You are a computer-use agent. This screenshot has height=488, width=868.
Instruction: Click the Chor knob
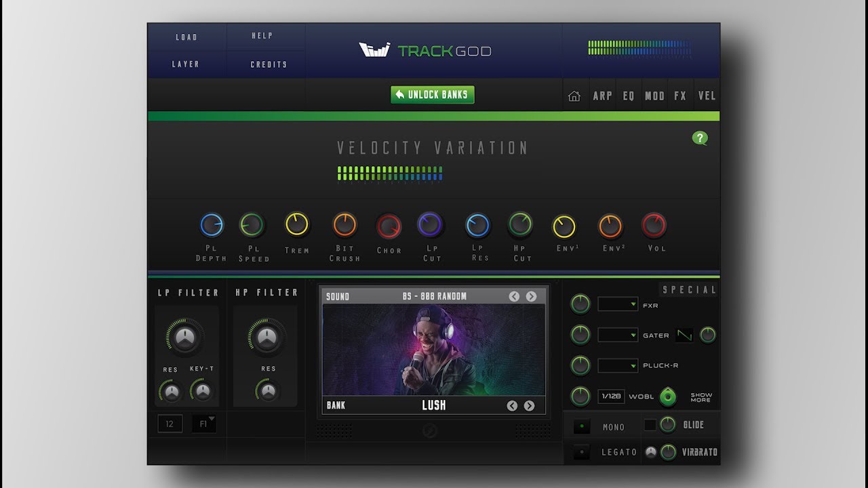pyautogui.click(x=389, y=226)
